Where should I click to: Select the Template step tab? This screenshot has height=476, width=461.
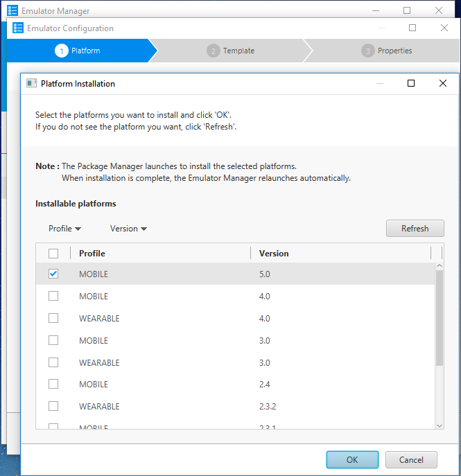point(231,51)
